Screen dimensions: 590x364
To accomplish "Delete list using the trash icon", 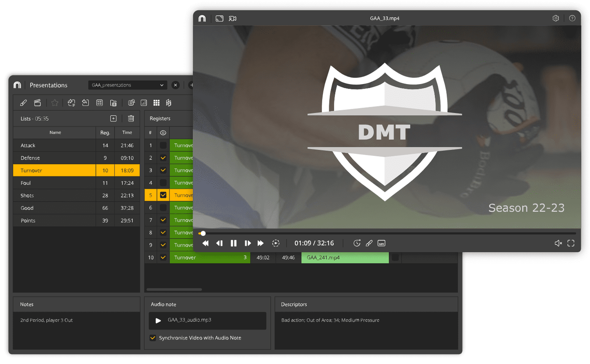I will click(x=131, y=118).
